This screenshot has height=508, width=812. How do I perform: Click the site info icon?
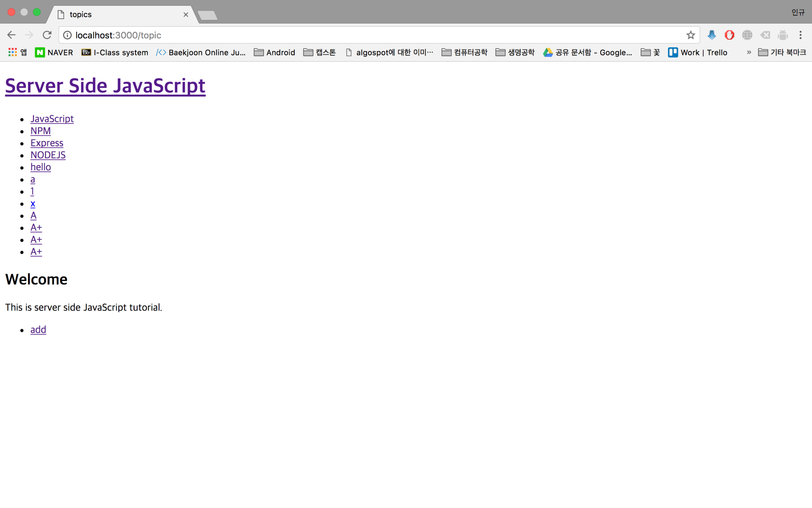[x=67, y=35]
